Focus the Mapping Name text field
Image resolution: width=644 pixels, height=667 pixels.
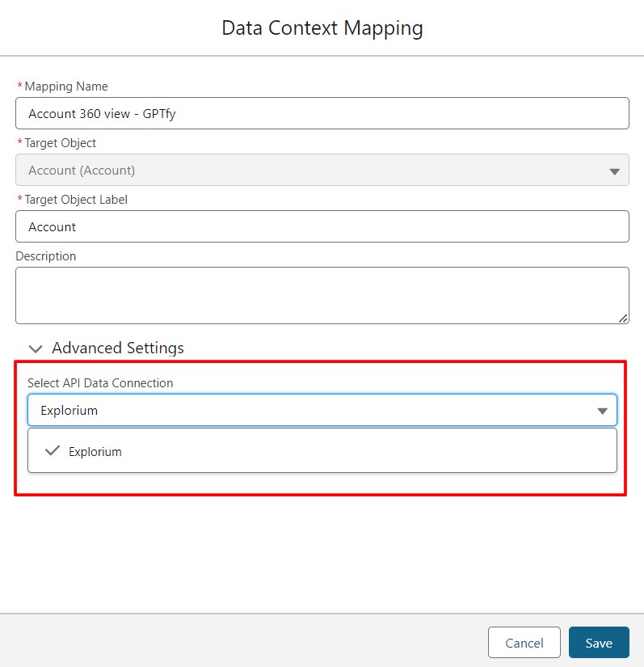coord(322,114)
